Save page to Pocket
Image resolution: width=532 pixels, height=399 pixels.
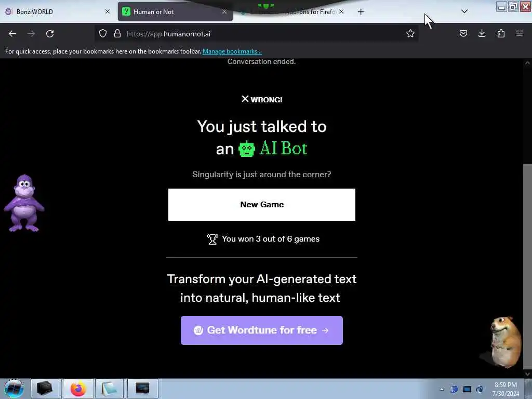pyautogui.click(x=463, y=33)
